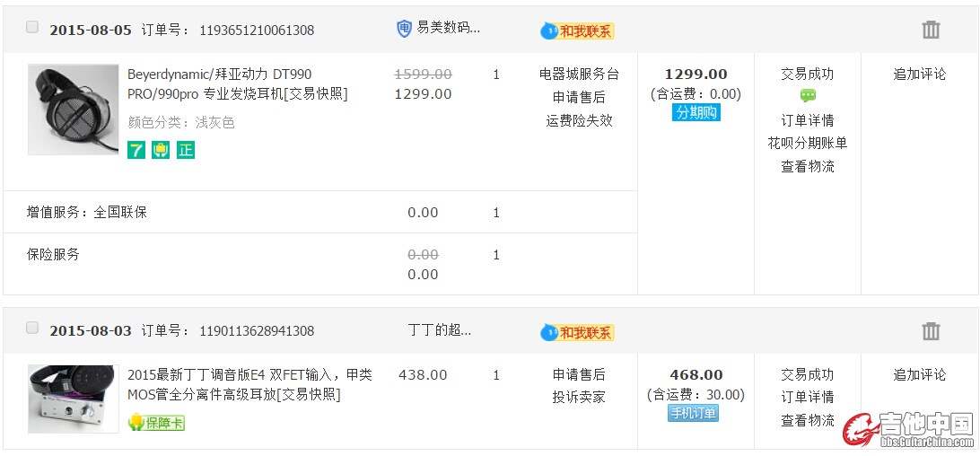
Task: View 花呗分期账单 installment bill
Action: click(807, 143)
